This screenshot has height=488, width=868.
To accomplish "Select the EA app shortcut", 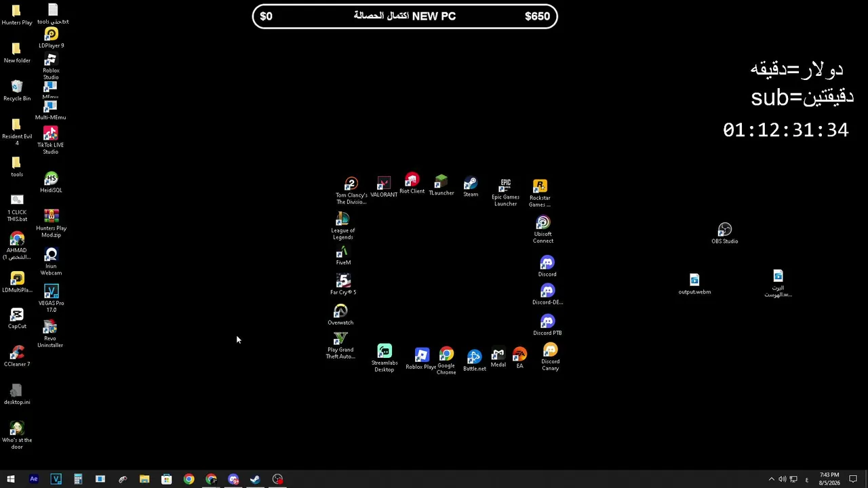I will [519, 359].
